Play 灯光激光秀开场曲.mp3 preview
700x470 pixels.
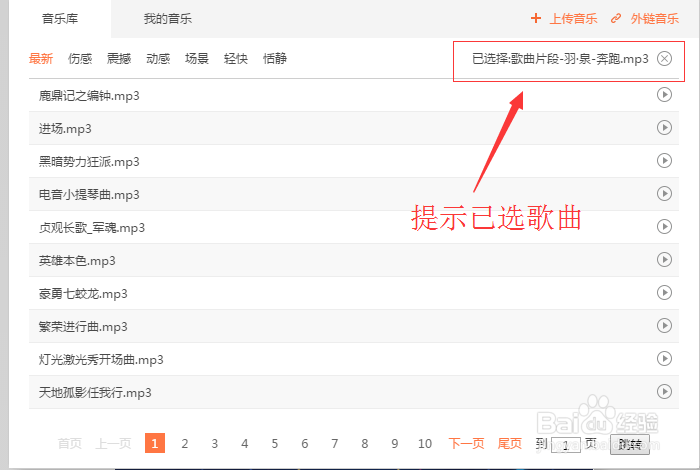(x=664, y=359)
